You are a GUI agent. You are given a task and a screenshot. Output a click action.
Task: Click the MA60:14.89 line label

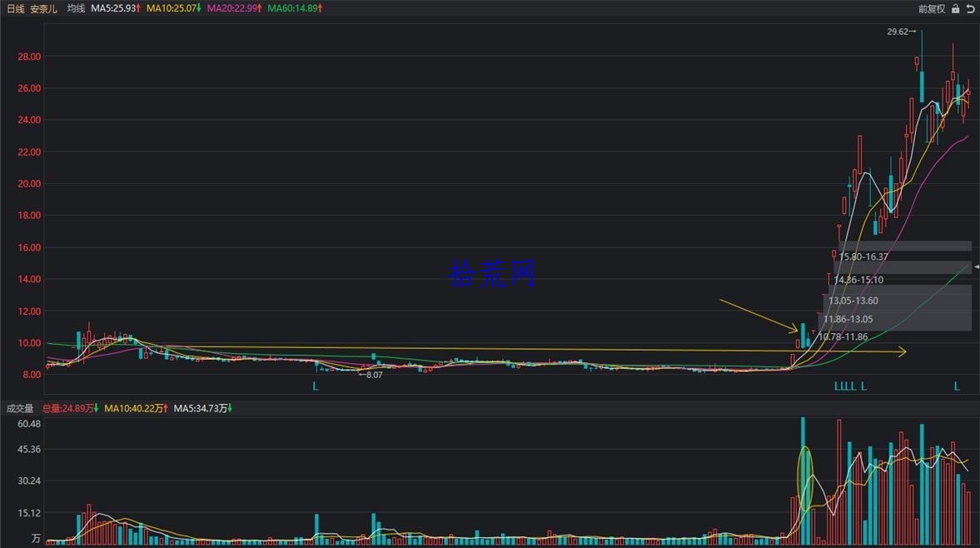[295, 8]
